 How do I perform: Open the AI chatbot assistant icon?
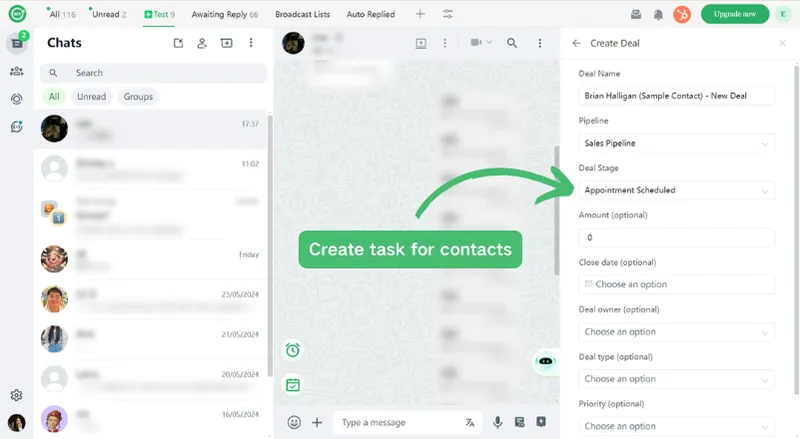pos(545,361)
